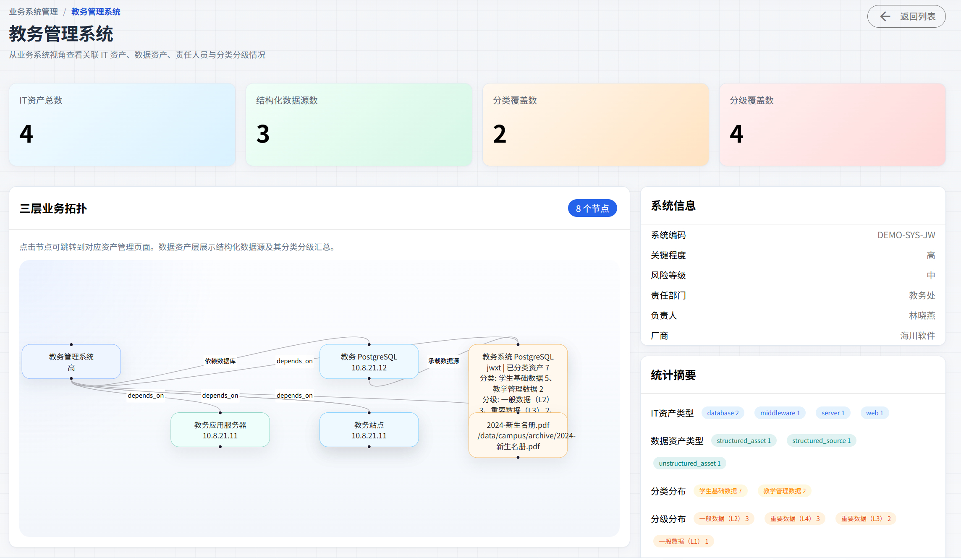
Task: Open the 业务系统管理 breadcrumb link
Action: [34, 12]
